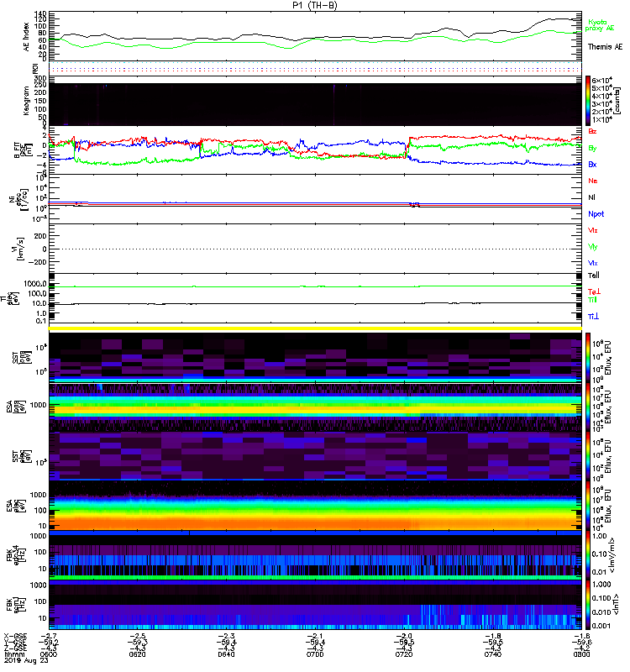Click the Keogram counts color bar
This screenshot has width=630, height=672.
(588, 101)
